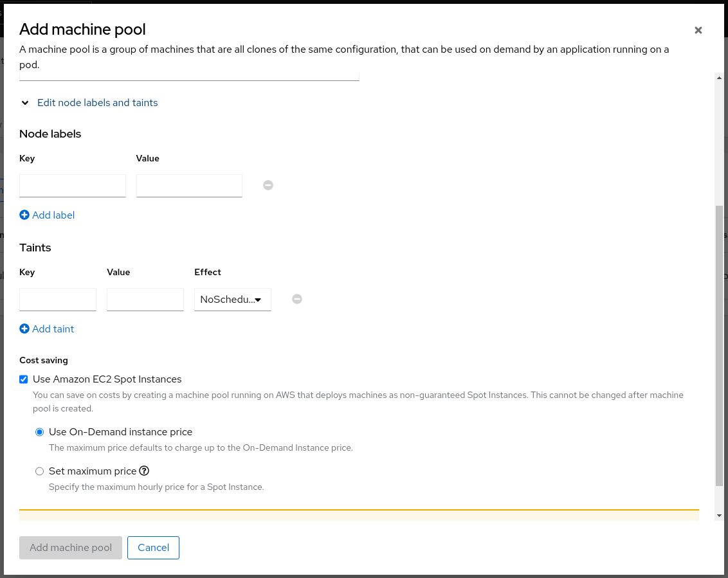Screen dimensions: 728x578
Task: Open help icon beside Set maximum price
Action: [x=144, y=471]
